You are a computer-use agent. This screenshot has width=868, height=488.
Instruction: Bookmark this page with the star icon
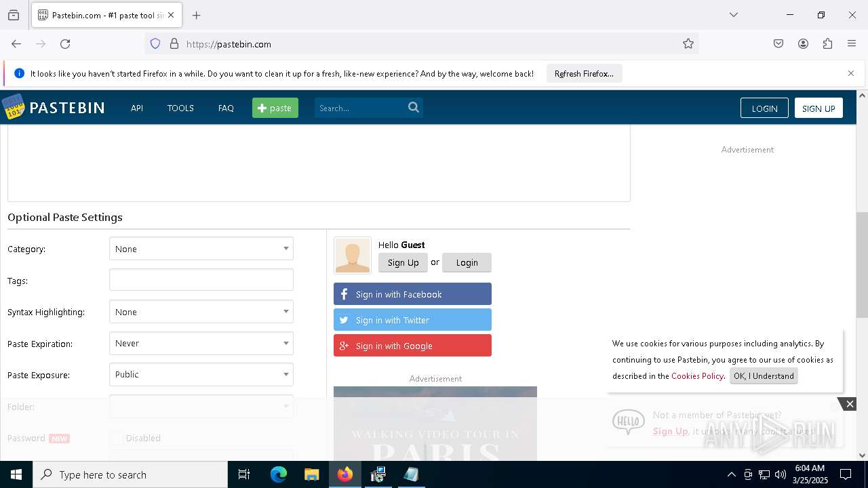click(x=688, y=44)
